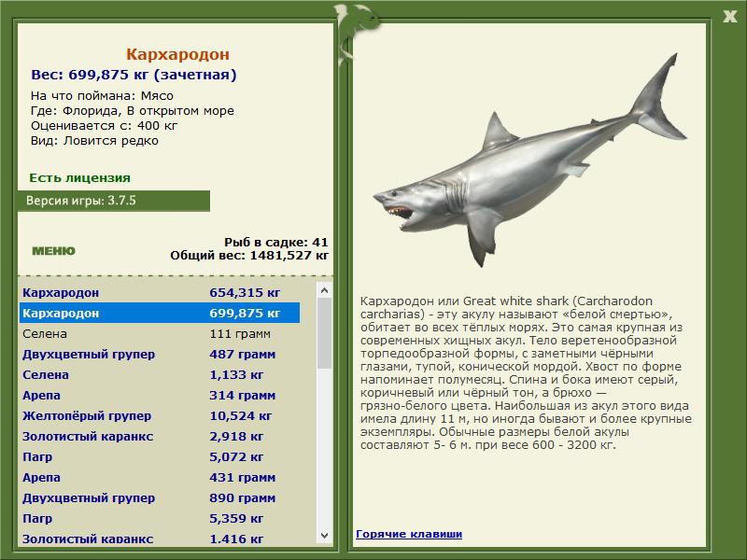Click the Версия игры: 3.7.5 bar

pyautogui.click(x=113, y=201)
